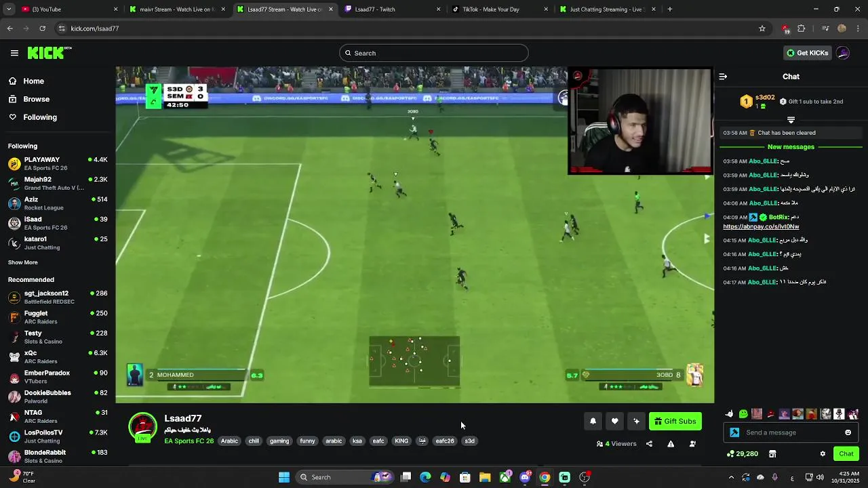Show the 4 Viewers list
This screenshot has height=488, width=868.
click(x=616, y=444)
